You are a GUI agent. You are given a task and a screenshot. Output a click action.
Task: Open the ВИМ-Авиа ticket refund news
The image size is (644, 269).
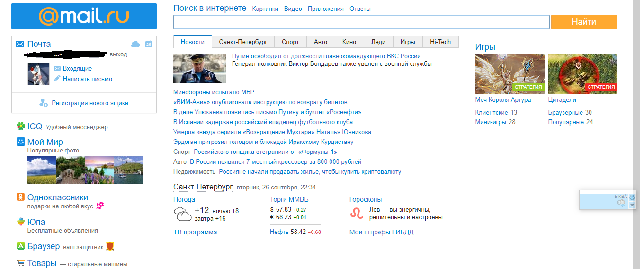(x=260, y=102)
